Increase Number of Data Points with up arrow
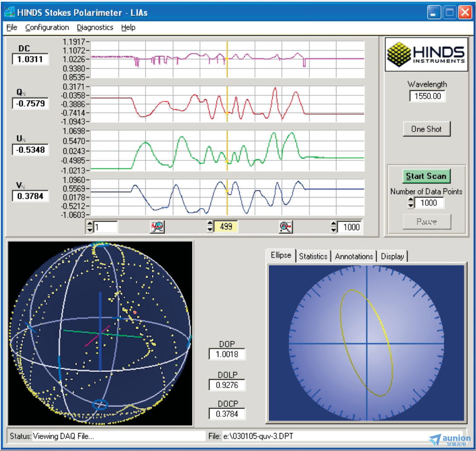476x451 pixels. tap(411, 200)
